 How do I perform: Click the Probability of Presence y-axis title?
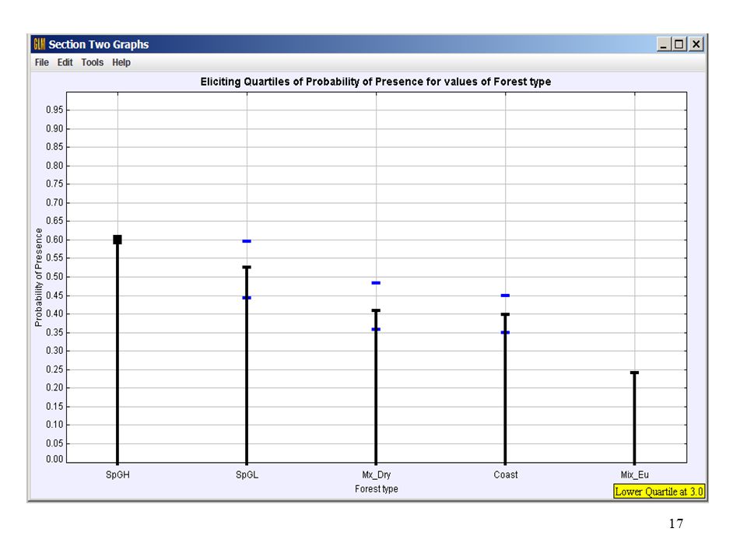pyautogui.click(x=39, y=277)
